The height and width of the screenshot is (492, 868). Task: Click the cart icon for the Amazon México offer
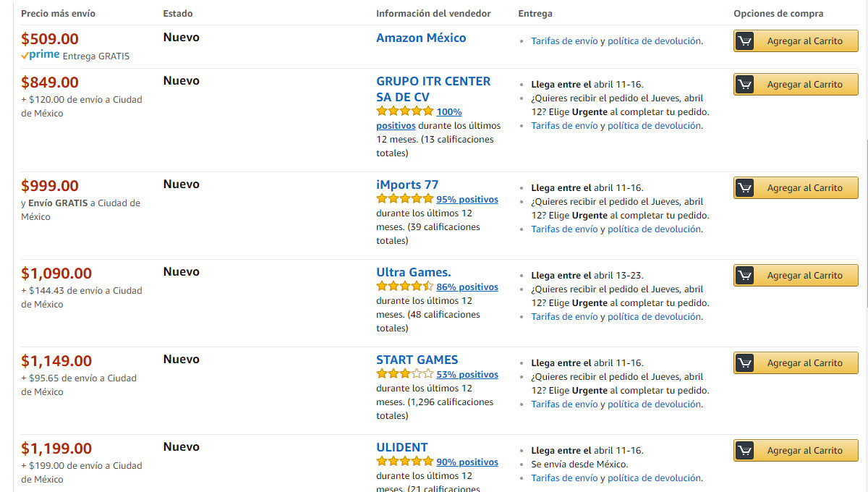[745, 41]
